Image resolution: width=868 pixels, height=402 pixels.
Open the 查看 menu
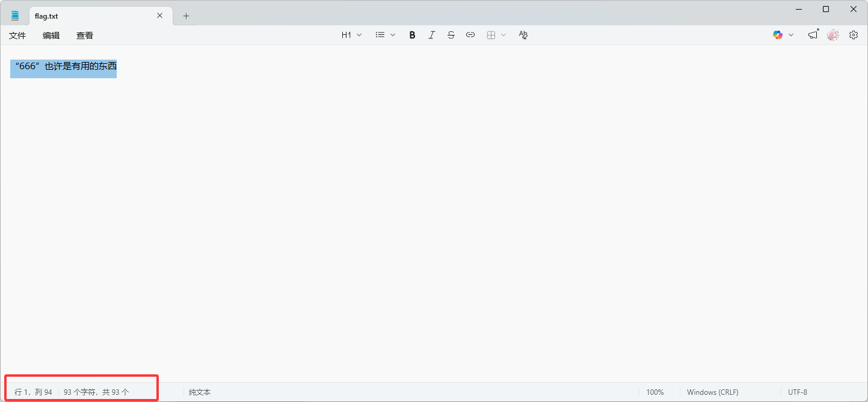(85, 36)
